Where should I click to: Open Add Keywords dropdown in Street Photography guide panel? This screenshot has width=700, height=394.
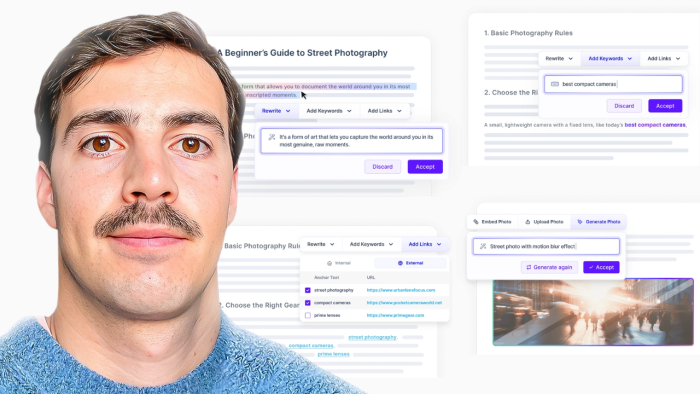click(329, 111)
